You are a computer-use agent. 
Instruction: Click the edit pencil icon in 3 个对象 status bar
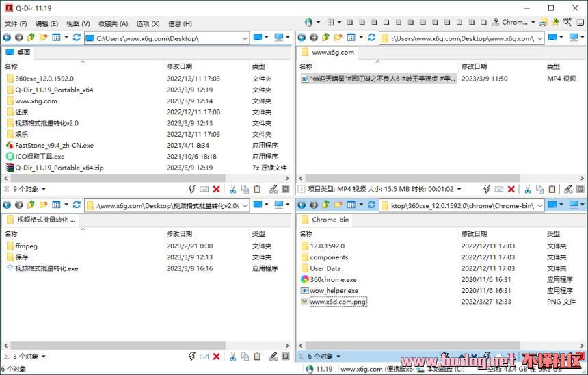[x=273, y=357]
